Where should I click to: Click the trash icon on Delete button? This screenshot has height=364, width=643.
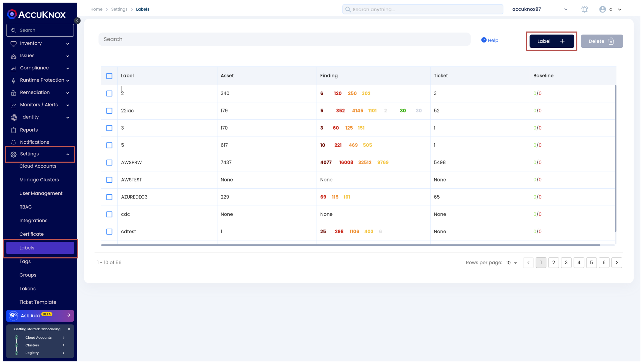click(611, 41)
